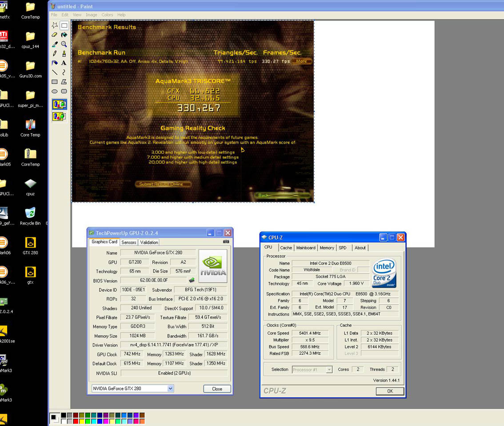Switch to the Mainboard tab in CPU-Z

[306, 248]
